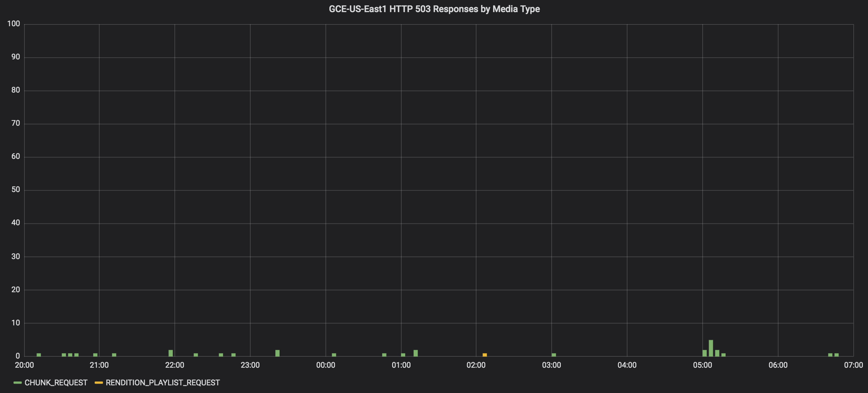Click the yellow RENDITION_PLAYLIST_REQUEST legend color swatch
Viewport: 868px width, 393px height.
pos(99,383)
